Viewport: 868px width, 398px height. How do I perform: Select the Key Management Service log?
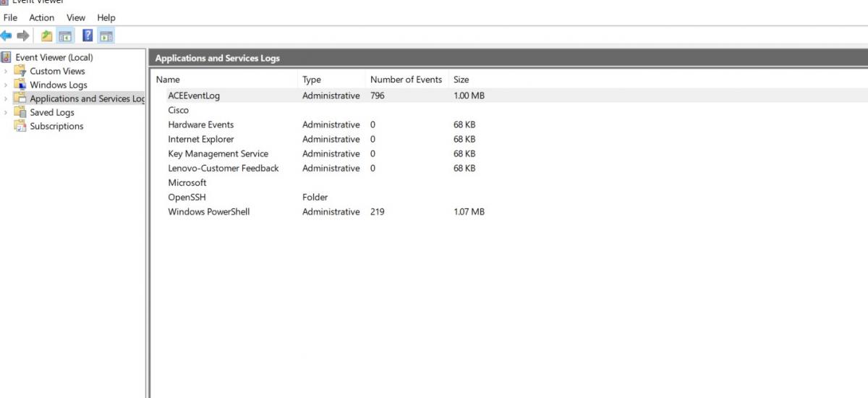click(218, 153)
